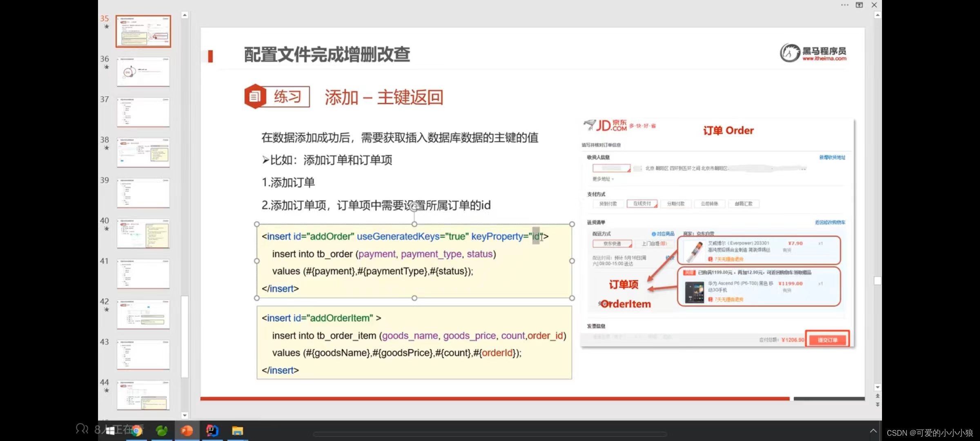Click the red 订单项 label
Image resolution: width=980 pixels, height=441 pixels.
624,285
